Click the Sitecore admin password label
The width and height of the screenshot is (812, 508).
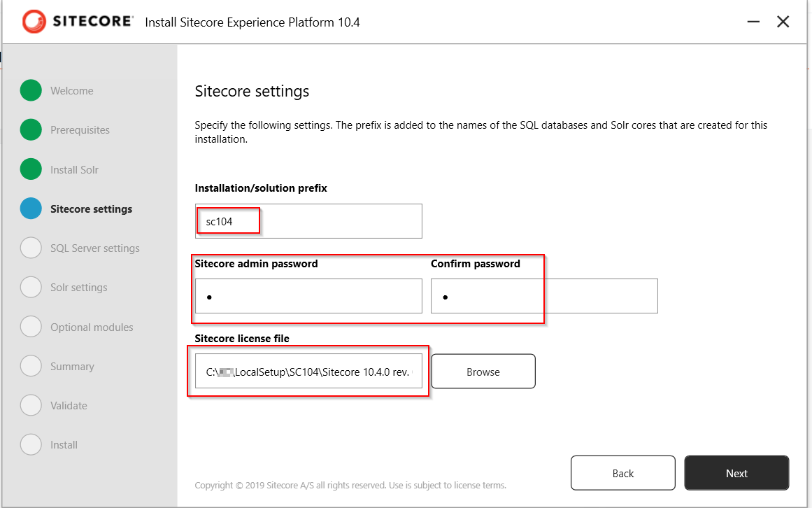pos(257,264)
